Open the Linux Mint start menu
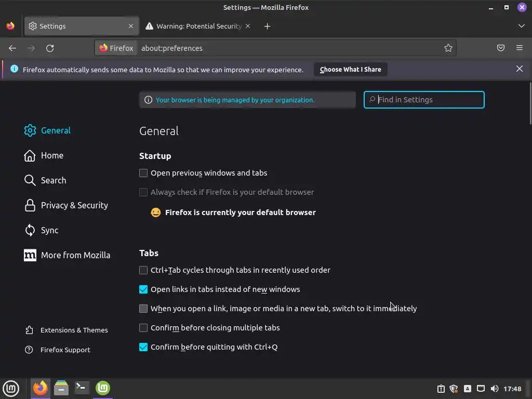The height and width of the screenshot is (399, 532). [11, 389]
